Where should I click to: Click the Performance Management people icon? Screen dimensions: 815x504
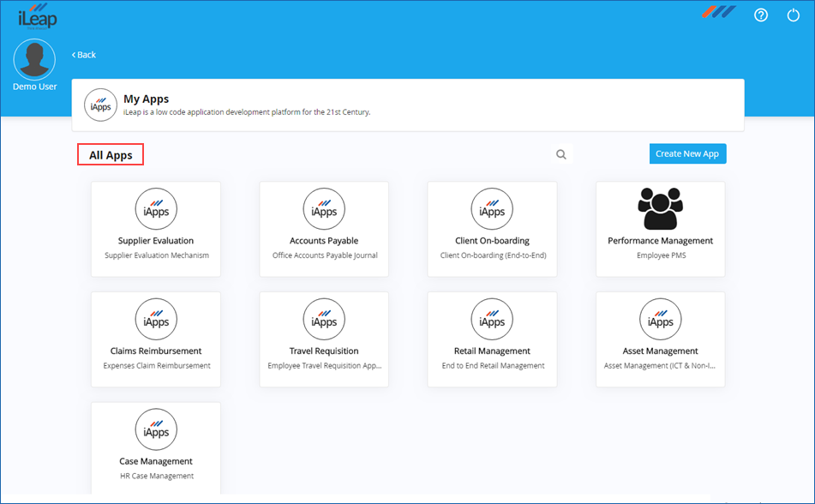[660, 208]
